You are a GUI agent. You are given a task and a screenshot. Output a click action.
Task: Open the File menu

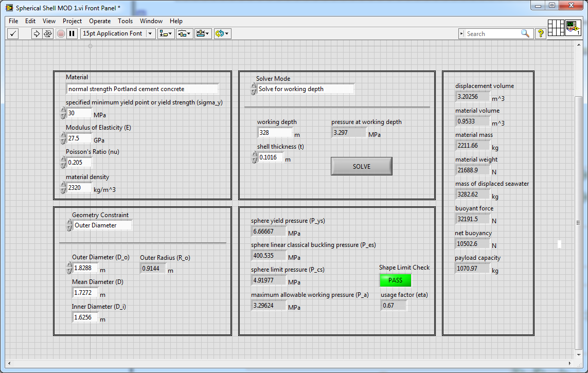click(x=13, y=21)
